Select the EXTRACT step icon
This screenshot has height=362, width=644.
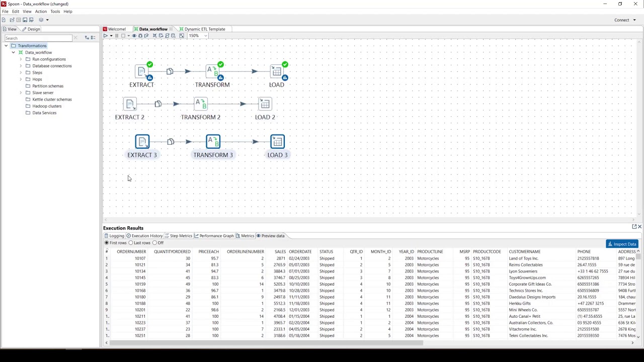[142, 71]
